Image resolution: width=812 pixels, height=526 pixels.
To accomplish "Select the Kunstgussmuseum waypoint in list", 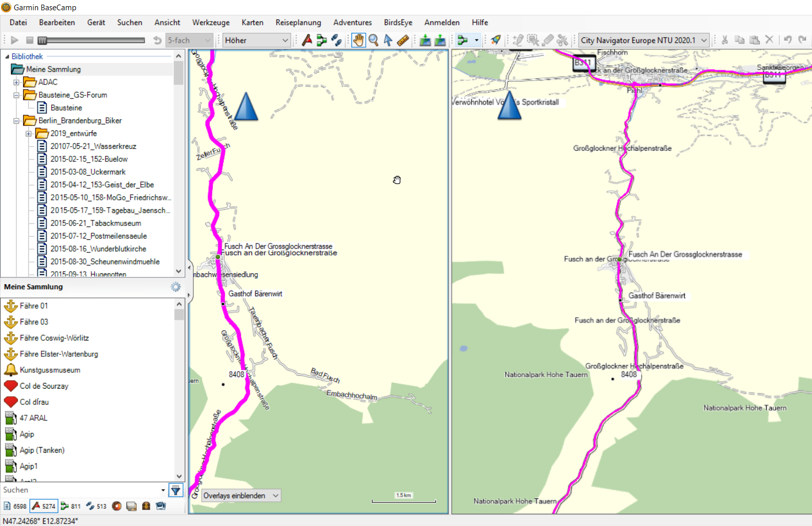I will (50, 370).
